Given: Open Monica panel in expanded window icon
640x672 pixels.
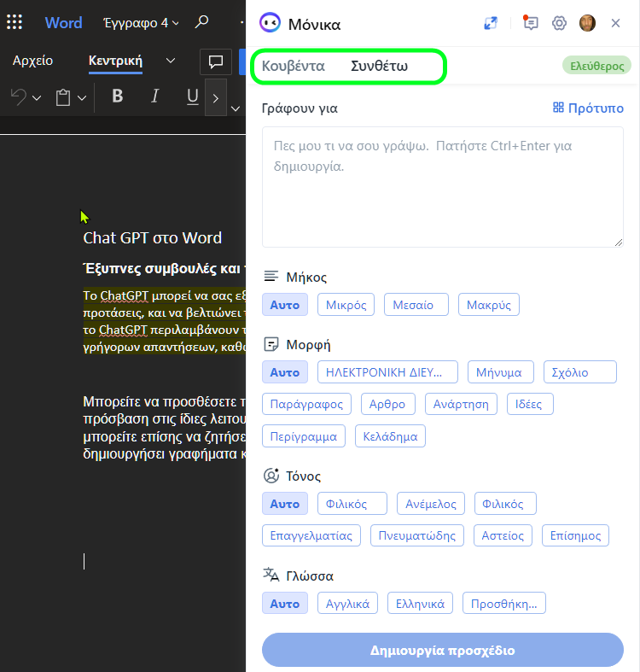Looking at the screenshot, I should pyautogui.click(x=491, y=23).
